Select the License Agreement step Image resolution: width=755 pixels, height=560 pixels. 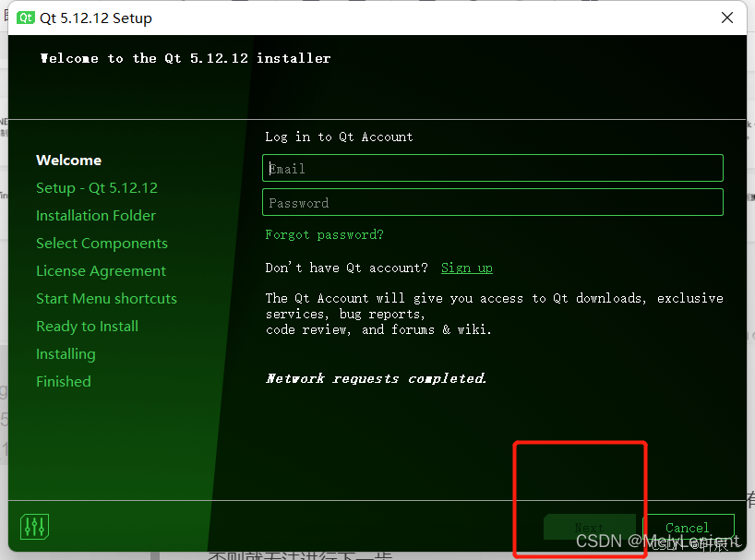[101, 271]
